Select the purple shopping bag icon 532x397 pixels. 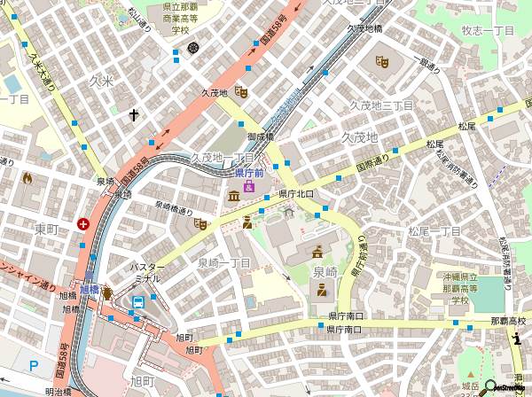pyautogui.click(x=249, y=188)
